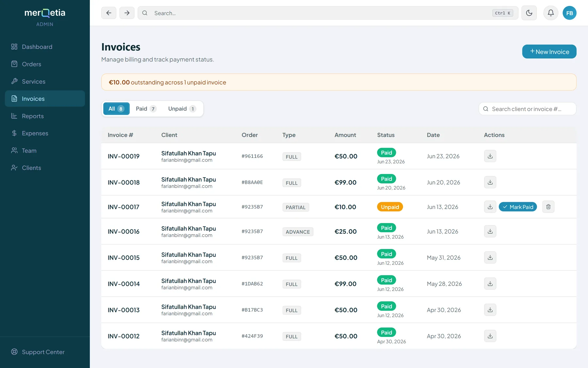Download invoice INV-00018
This screenshot has width=588, height=368.
pyautogui.click(x=490, y=182)
